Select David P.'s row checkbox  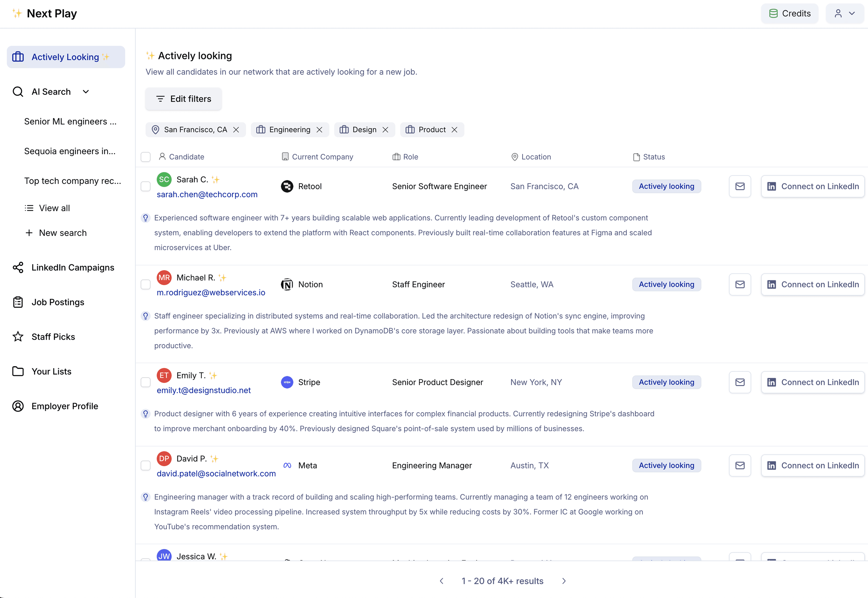tap(146, 465)
